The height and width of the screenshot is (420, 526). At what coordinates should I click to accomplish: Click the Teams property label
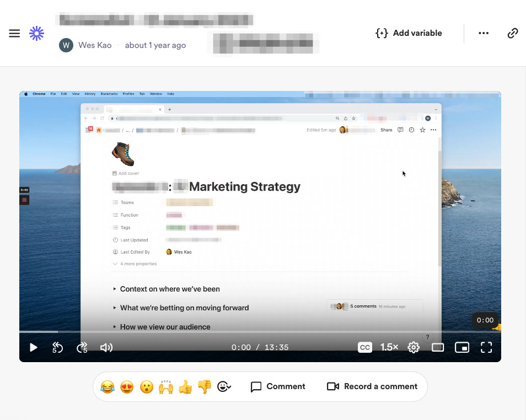click(x=127, y=203)
